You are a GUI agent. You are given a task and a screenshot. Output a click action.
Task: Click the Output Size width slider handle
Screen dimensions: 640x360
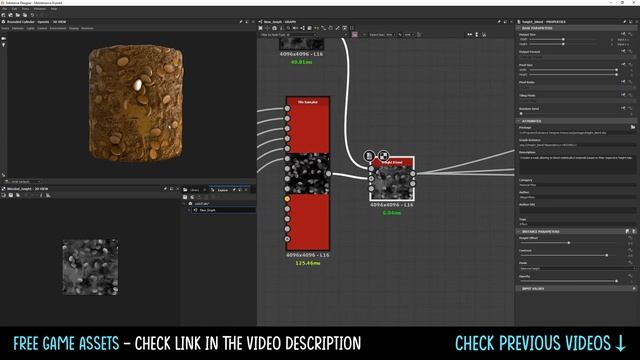click(x=563, y=39)
